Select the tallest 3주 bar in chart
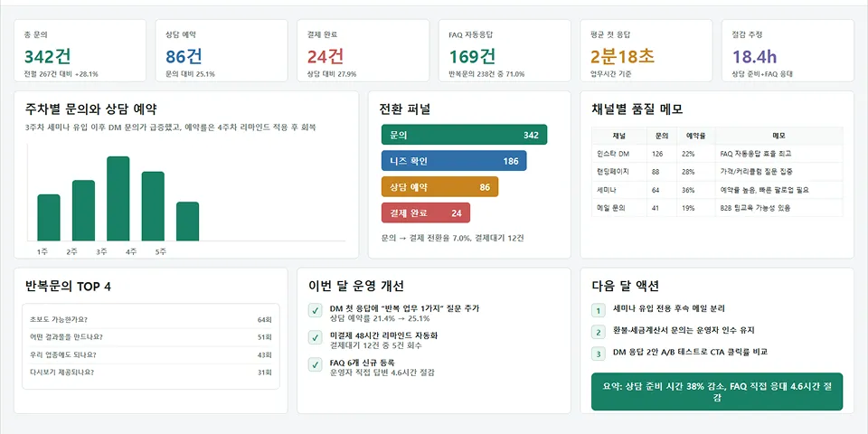The height and width of the screenshot is (434, 868). point(118,199)
